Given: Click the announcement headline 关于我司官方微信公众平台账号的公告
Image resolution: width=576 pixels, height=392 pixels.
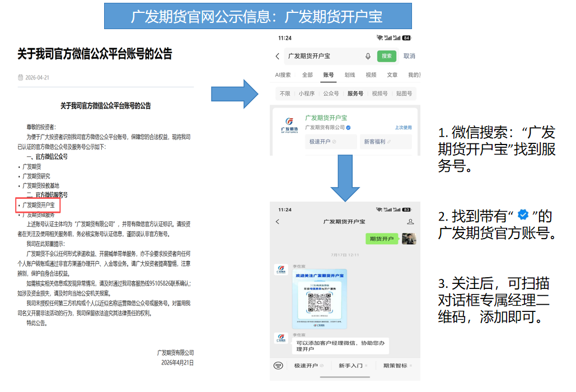Looking at the screenshot, I should [95, 54].
